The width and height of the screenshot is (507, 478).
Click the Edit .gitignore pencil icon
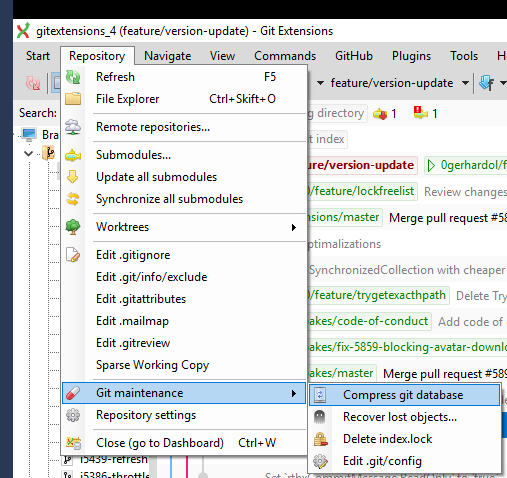[x=73, y=255]
